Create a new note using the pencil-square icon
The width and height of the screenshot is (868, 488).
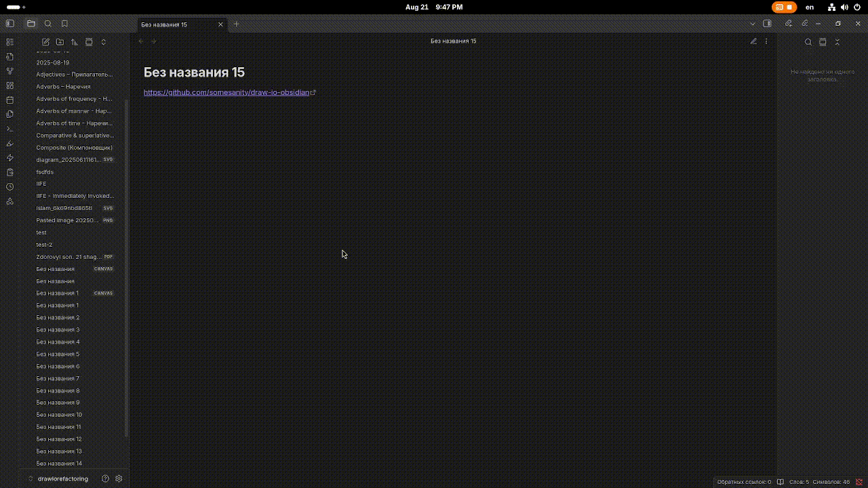click(x=45, y=41)
